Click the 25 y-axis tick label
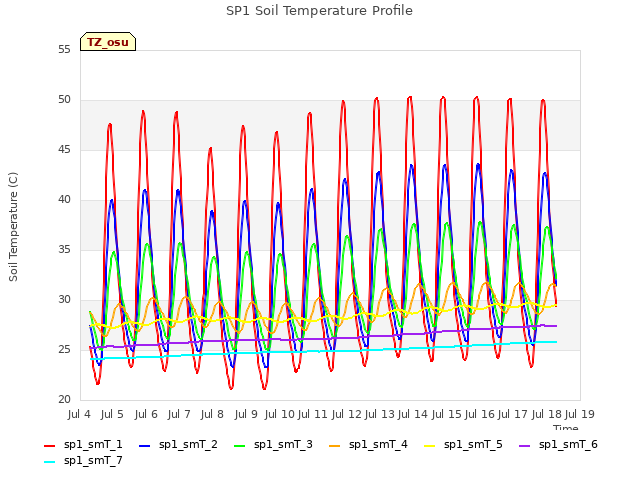 (x=64, y=350)
